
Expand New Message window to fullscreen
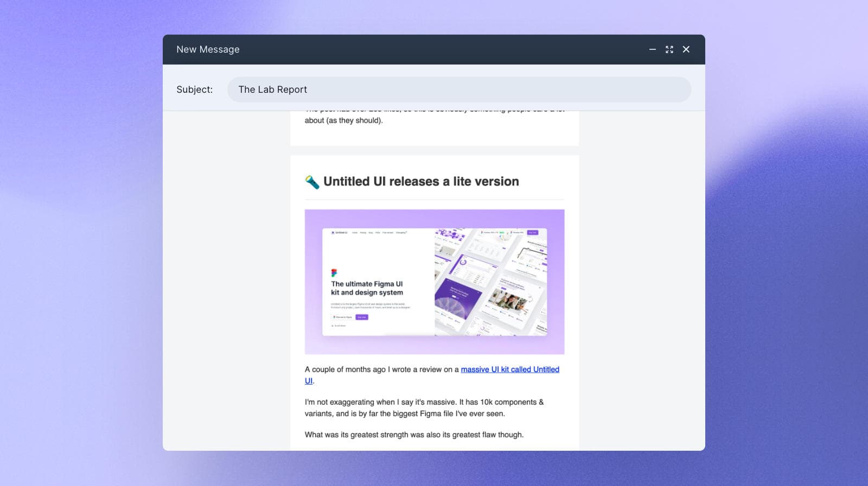click(669, 49)
